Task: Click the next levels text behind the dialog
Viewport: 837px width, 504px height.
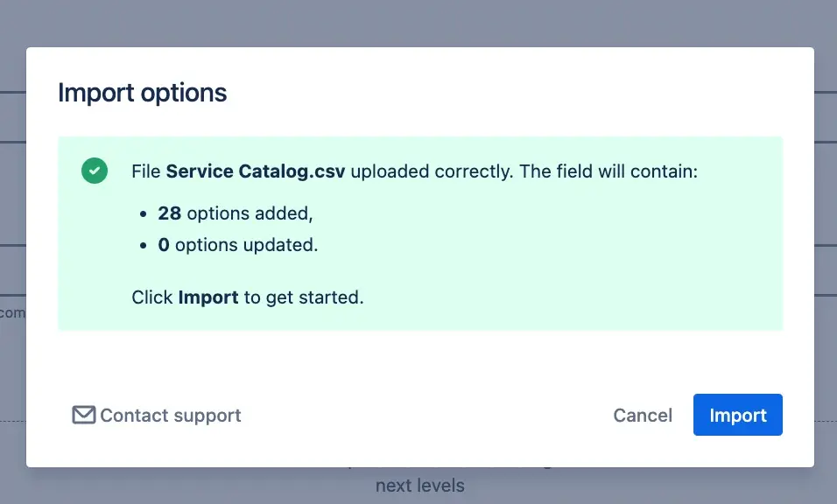Action: (420, 485)
